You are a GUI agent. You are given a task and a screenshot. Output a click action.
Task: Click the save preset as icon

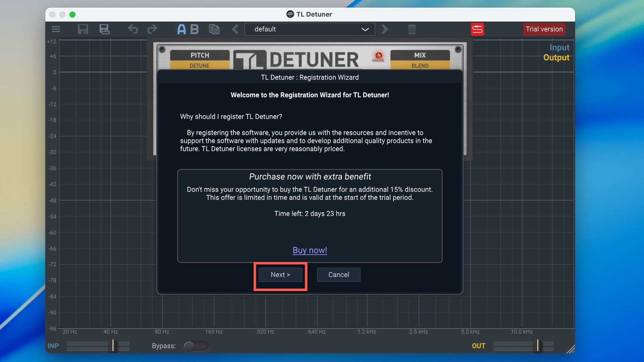click(x=104, y=29)
